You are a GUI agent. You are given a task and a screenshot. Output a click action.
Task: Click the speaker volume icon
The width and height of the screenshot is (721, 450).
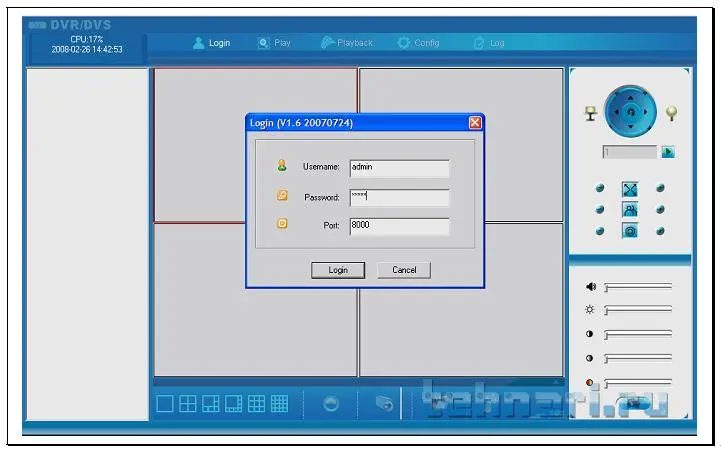click(x=590, y=287)
